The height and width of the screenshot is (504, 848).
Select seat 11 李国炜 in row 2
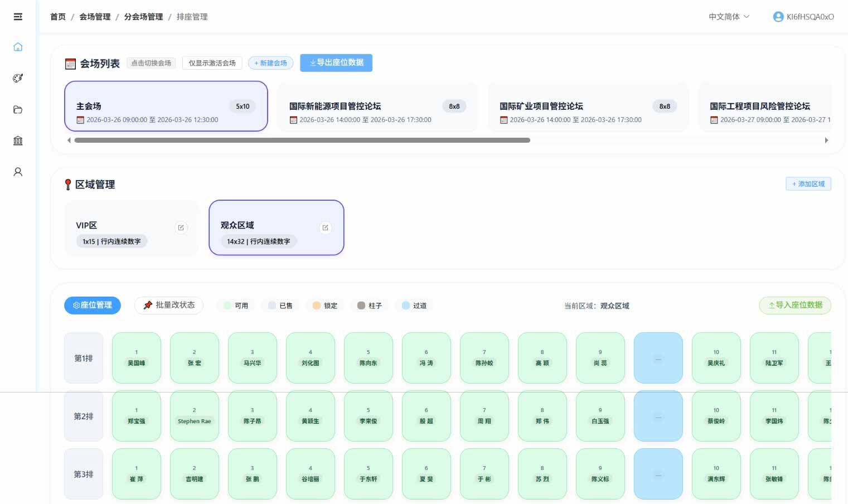[x=774, y=416]
